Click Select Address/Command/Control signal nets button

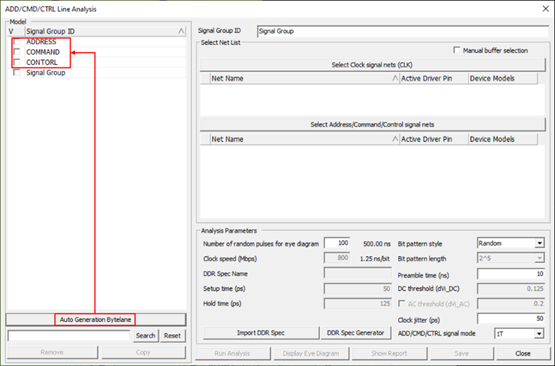[372, 125]
